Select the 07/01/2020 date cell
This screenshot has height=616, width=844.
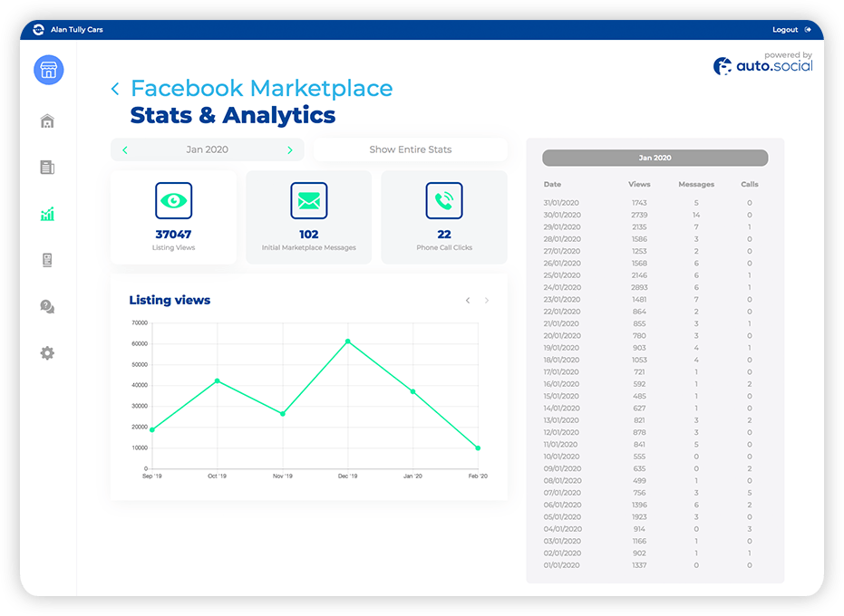[562, 493]
